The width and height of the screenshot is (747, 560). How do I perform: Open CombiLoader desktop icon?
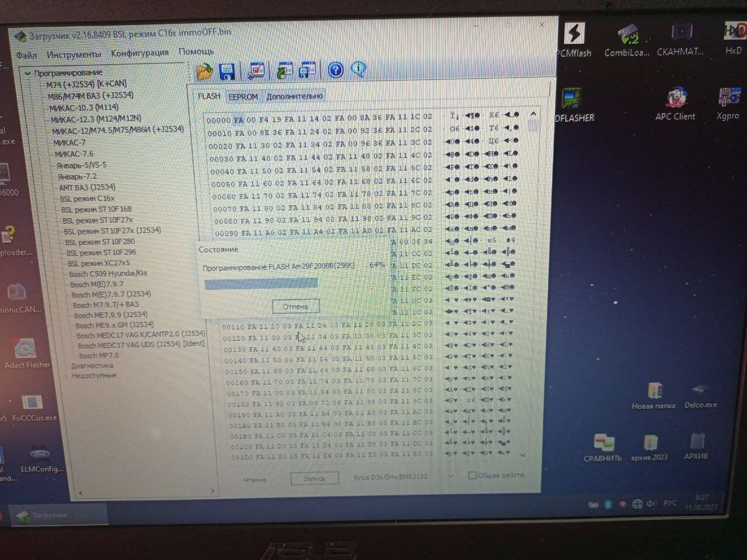tap(627, 40)
